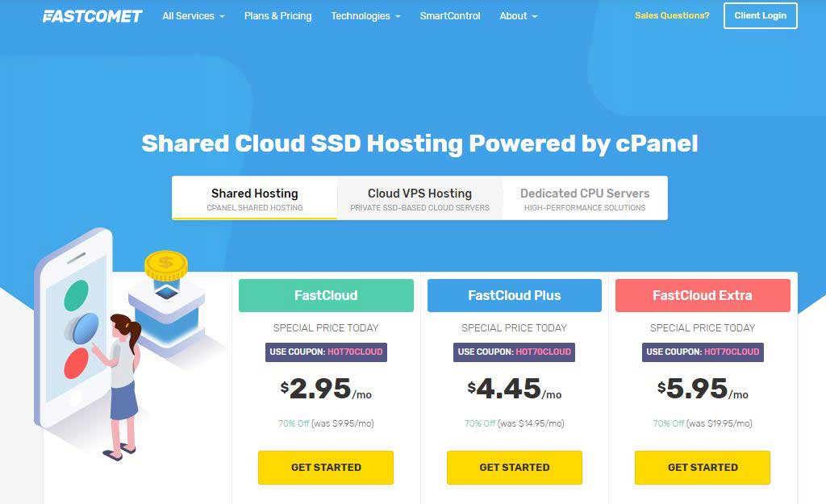Viewport: 826px width, 504px height.
Task: Click the gold coin illustration
Action: 166,265
